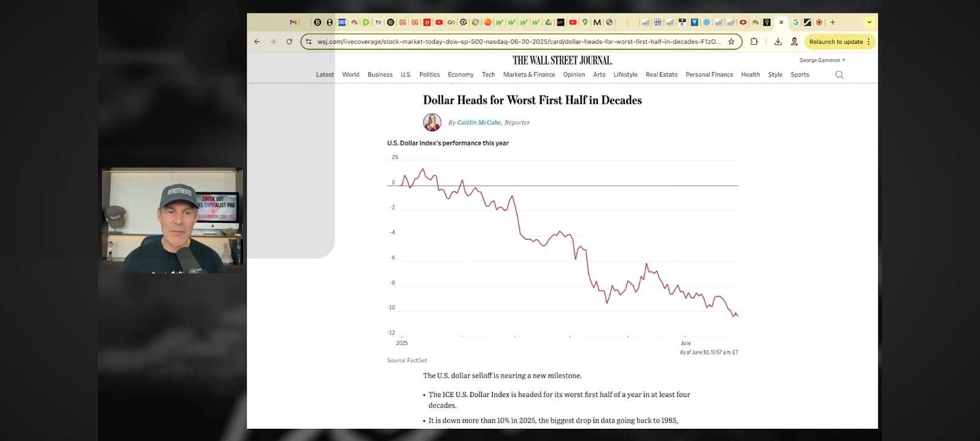
Task: Select the Tech section
Action: pyautogui.click(x=488, y=75)
